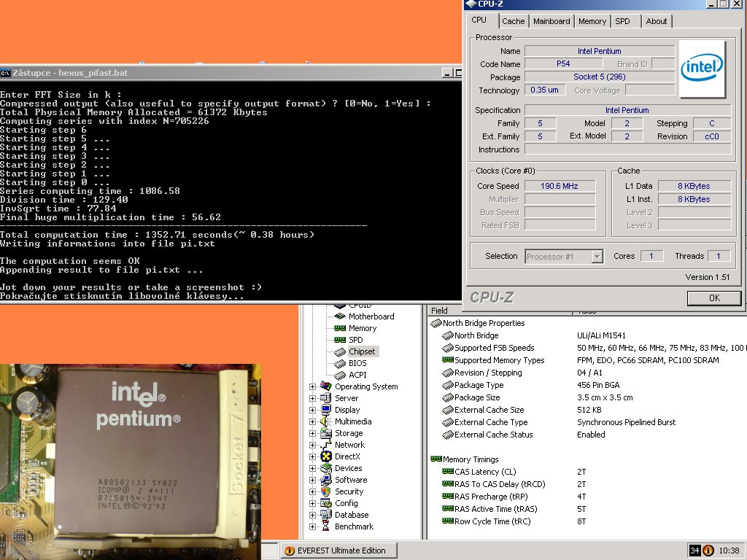Click the Security shield icon
This screenshot has height=560, width=747.
[326, 491]
